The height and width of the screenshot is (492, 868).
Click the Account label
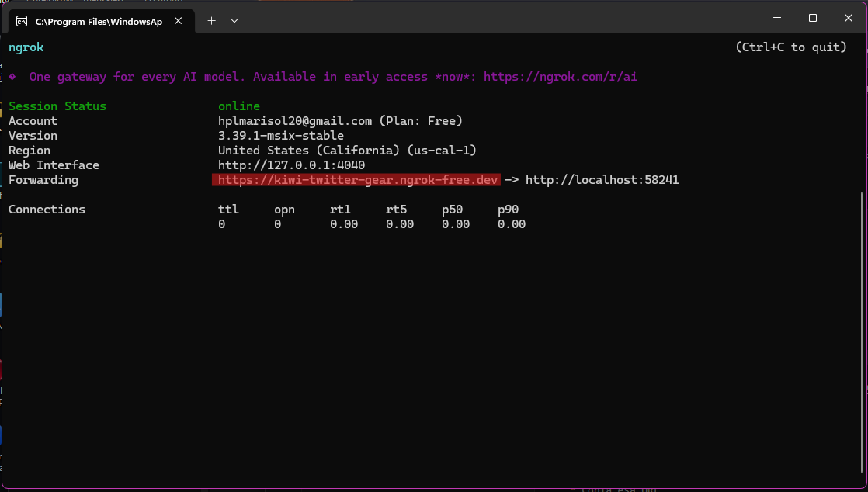33,120
